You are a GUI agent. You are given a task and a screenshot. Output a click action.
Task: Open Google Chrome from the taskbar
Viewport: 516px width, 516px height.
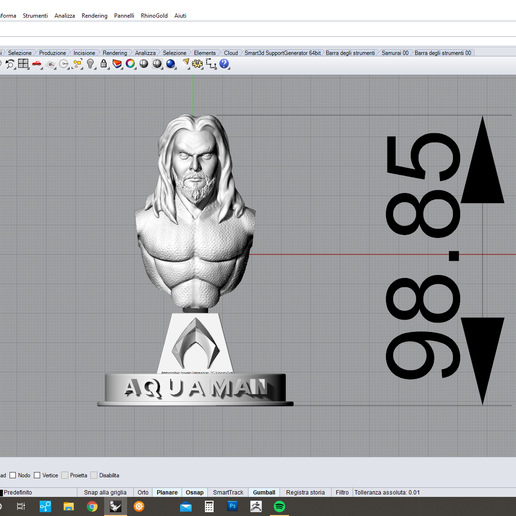point(92,507)
